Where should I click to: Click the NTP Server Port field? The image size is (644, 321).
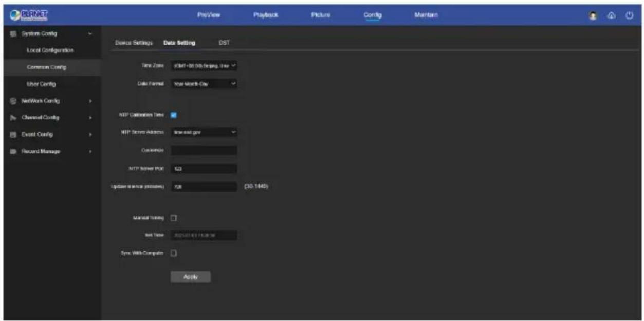204,169
